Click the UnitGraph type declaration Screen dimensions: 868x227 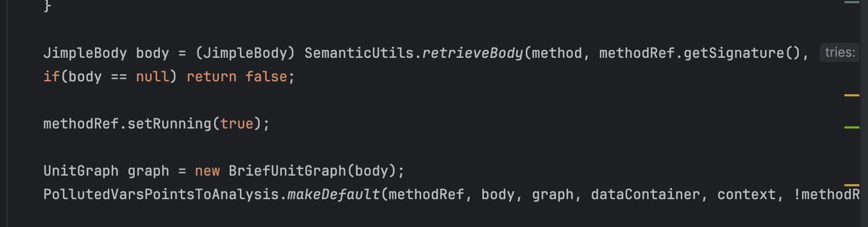coord(81,171)
